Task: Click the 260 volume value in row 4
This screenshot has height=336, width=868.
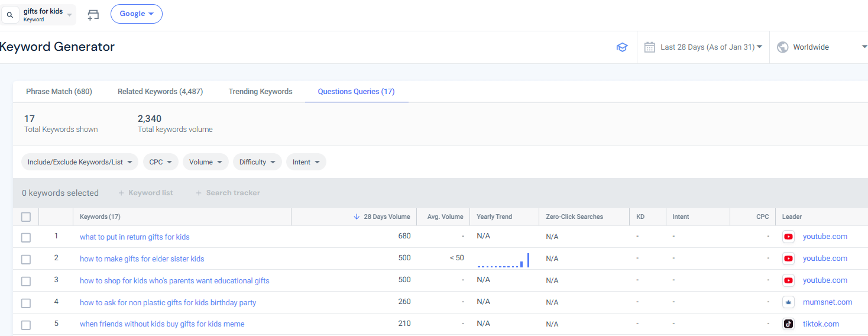Action: click(404, 302)
